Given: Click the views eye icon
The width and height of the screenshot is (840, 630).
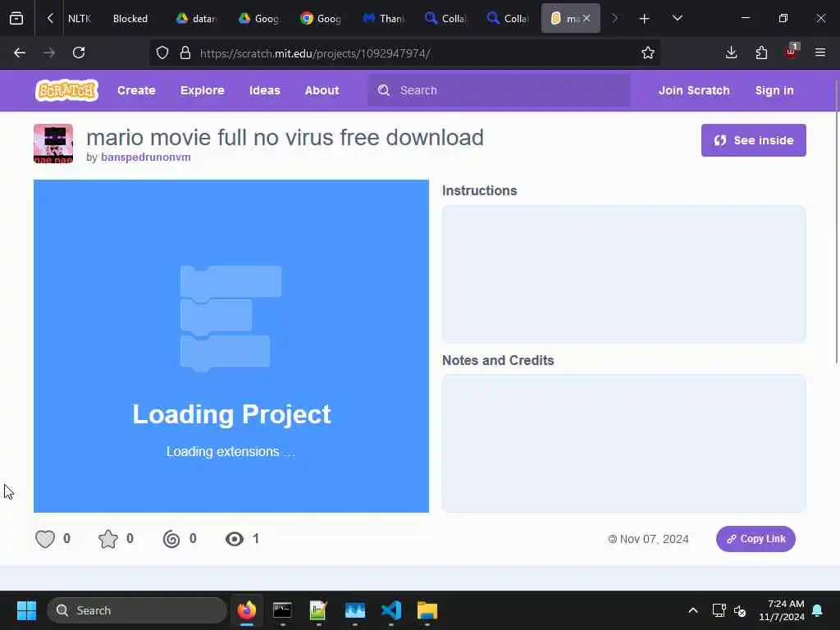Looking at the screenshot, I should coord(234,538).
